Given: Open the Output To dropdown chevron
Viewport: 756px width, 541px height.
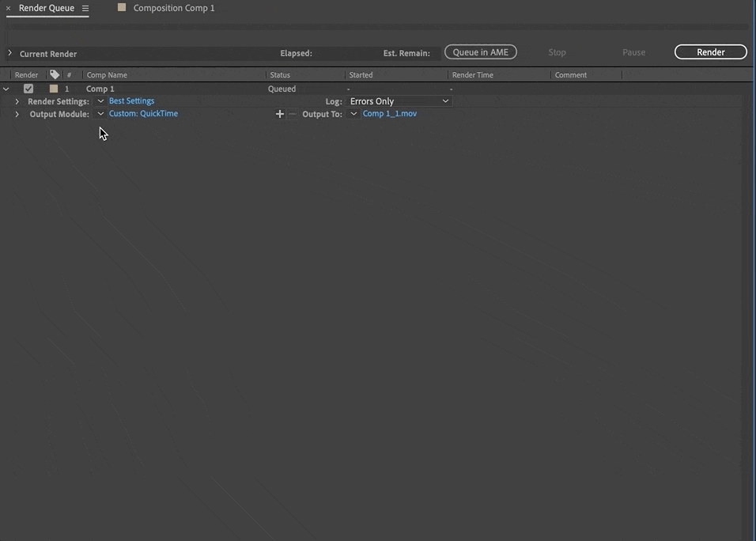Looking at the screenshot, I should pos(353,113).
